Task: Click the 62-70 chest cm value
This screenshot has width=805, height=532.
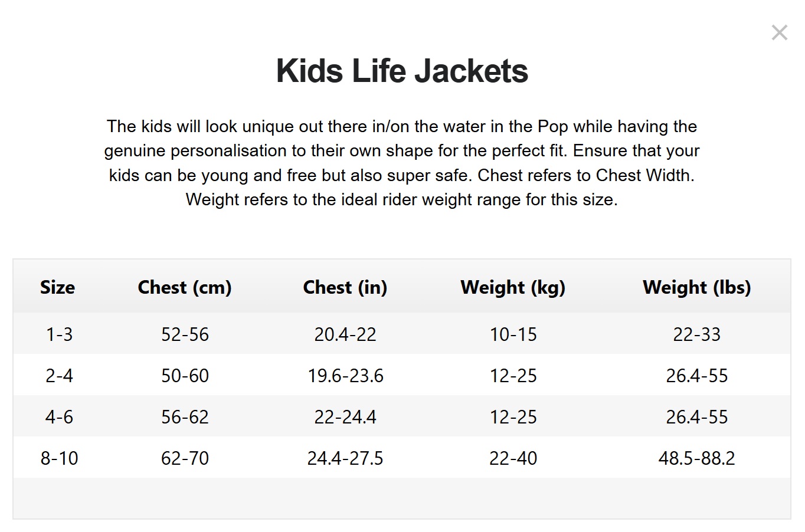Action: coord(185,458)
